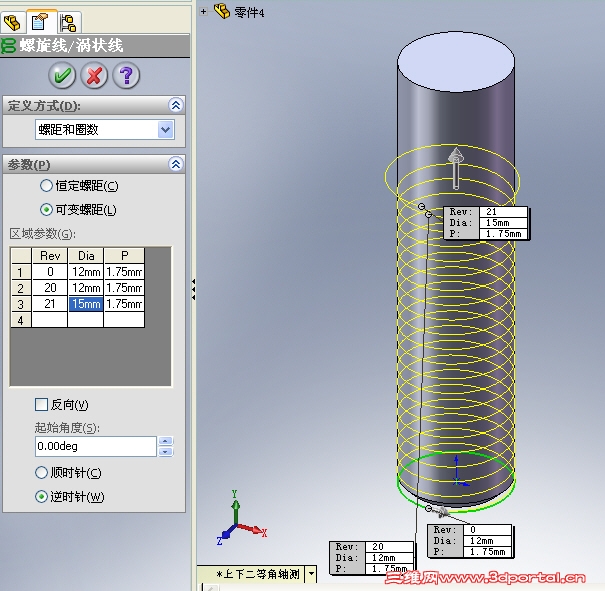Click the green base circle sketch
605x591 pixels.
point(456,482)
